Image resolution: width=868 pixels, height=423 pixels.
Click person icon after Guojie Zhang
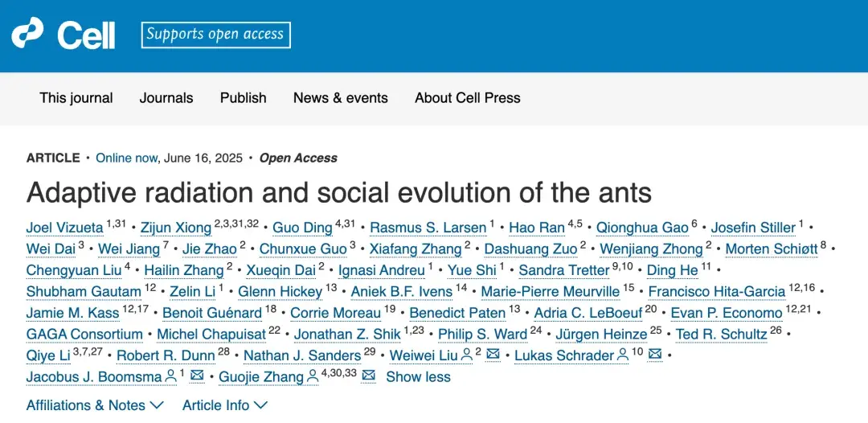(x=313, y=376)
